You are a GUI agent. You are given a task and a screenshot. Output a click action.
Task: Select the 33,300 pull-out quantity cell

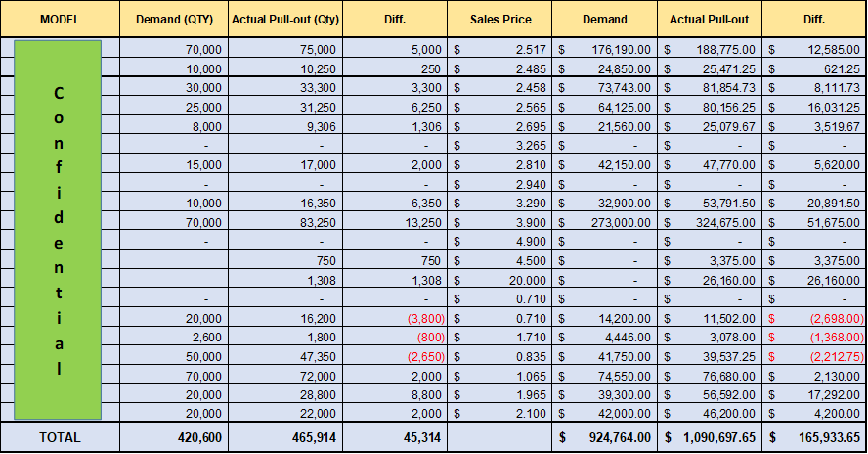[x=284, y=87]
